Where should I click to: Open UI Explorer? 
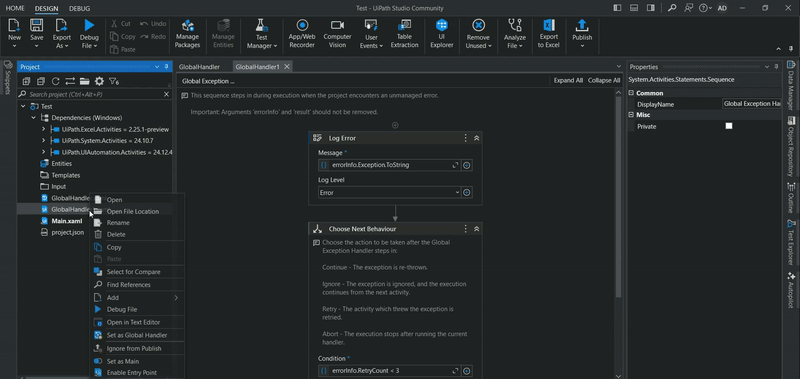click(442, 34)
